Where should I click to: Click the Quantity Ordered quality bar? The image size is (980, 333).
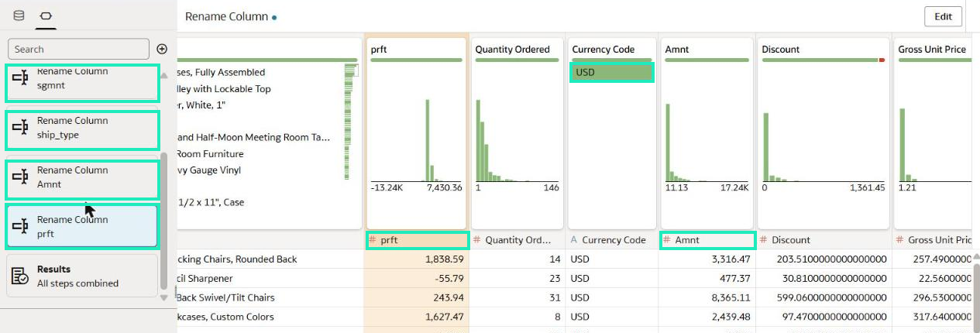coord(516,60)
